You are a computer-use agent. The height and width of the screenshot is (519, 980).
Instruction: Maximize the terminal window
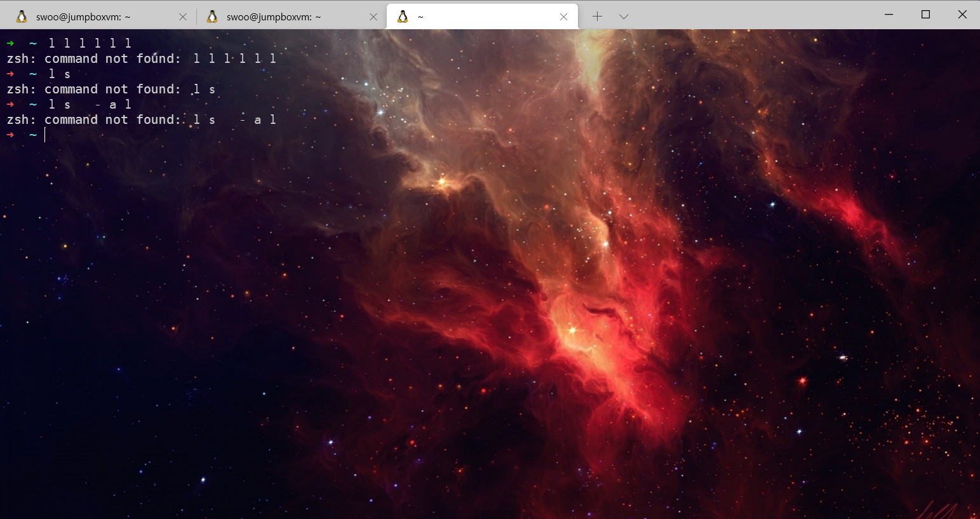925,15
